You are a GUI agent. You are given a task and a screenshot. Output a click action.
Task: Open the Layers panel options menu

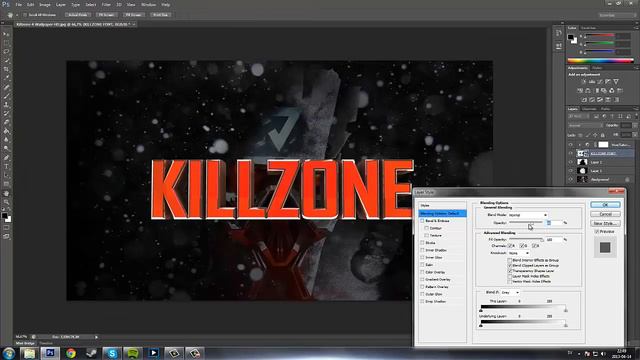click(636, 109)
